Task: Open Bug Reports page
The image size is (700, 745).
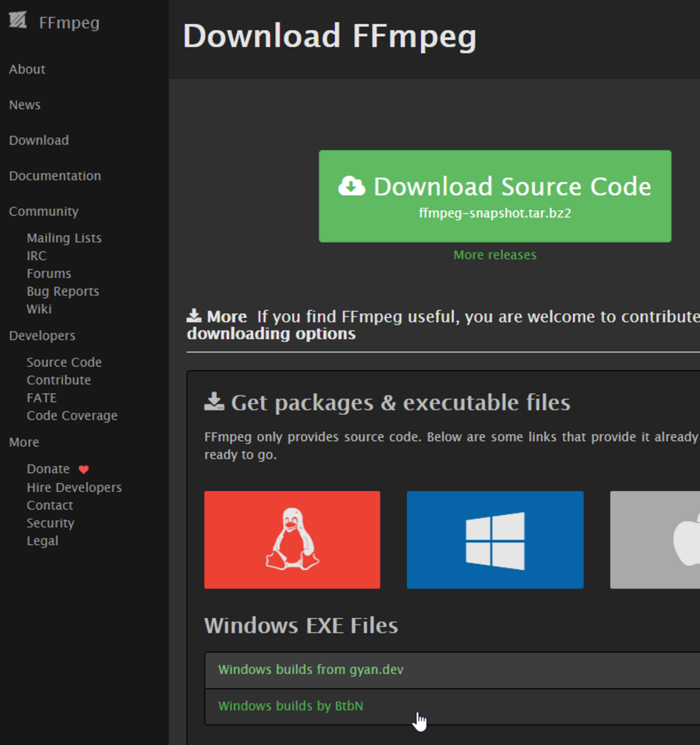Action: pyautogui.click(x=63, y=291)
